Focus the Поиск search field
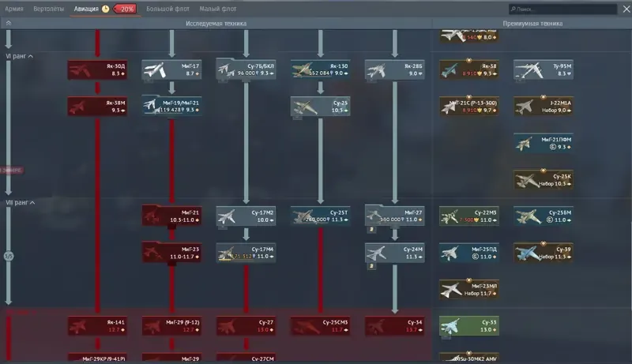632x364 pixels. [x=562, y=9]
